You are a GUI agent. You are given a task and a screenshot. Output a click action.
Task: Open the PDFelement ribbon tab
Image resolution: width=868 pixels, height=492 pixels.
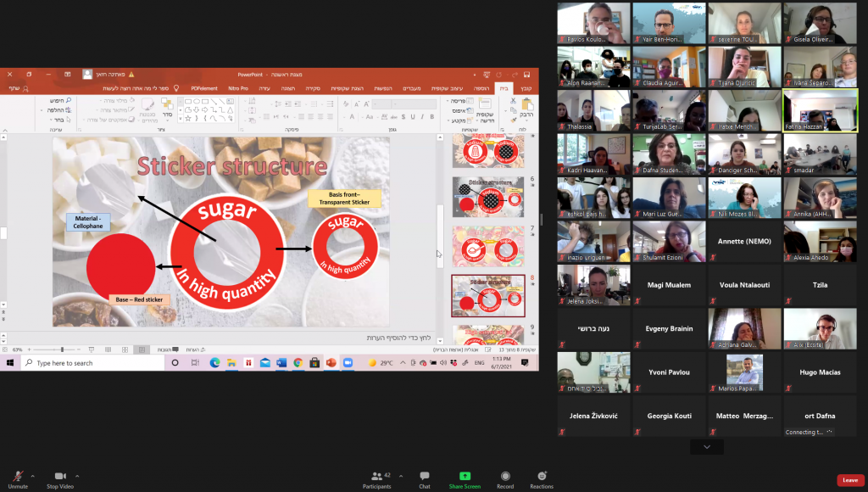tap(204, 89)
